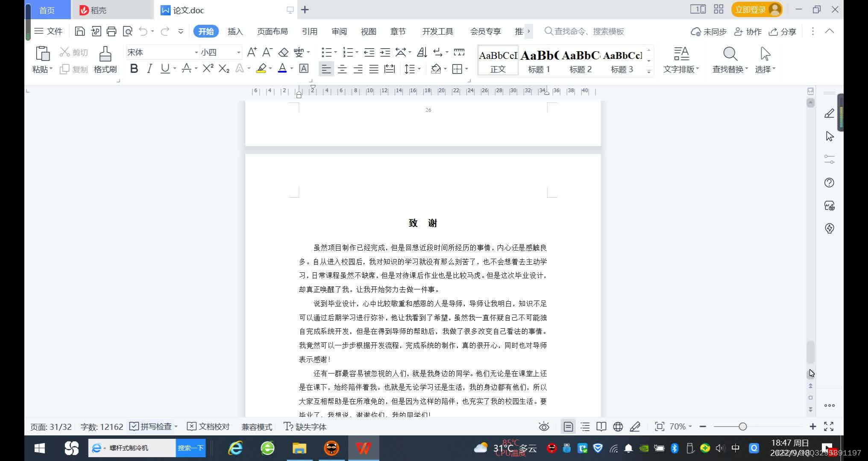This screenshot has width=868, height=461.
Task: Open Print Preview icon
Action: pyautogui.click(x=127, y=31)
